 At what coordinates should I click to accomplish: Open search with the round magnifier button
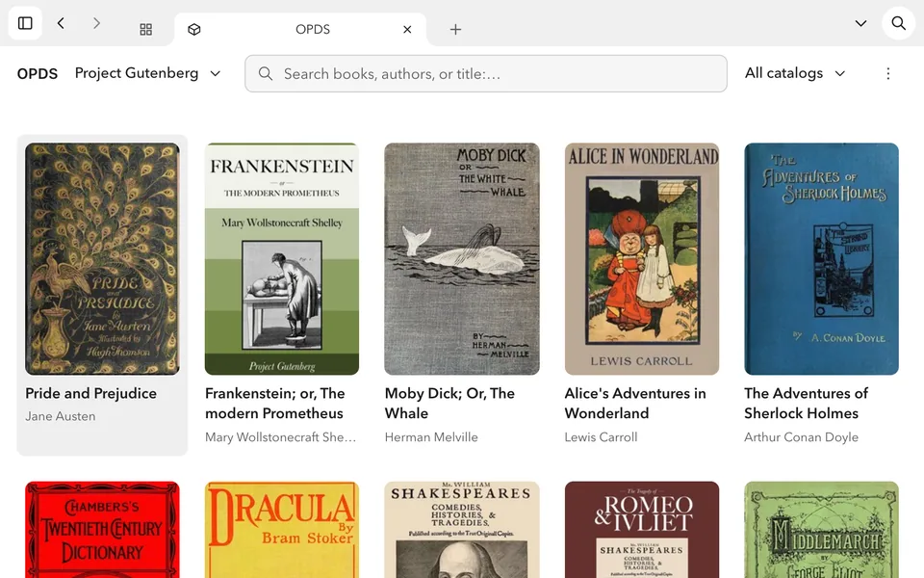point(898,23)
